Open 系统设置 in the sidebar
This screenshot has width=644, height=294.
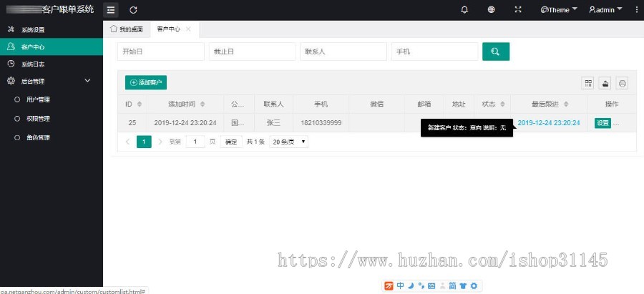click(x=52, y=29)
